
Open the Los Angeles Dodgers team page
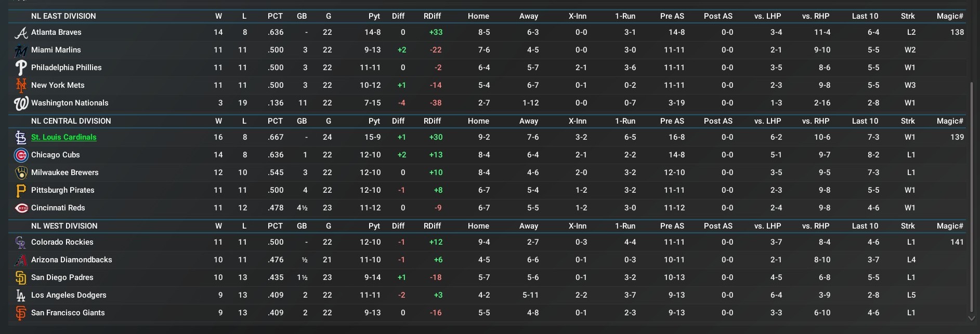point(69,295)
